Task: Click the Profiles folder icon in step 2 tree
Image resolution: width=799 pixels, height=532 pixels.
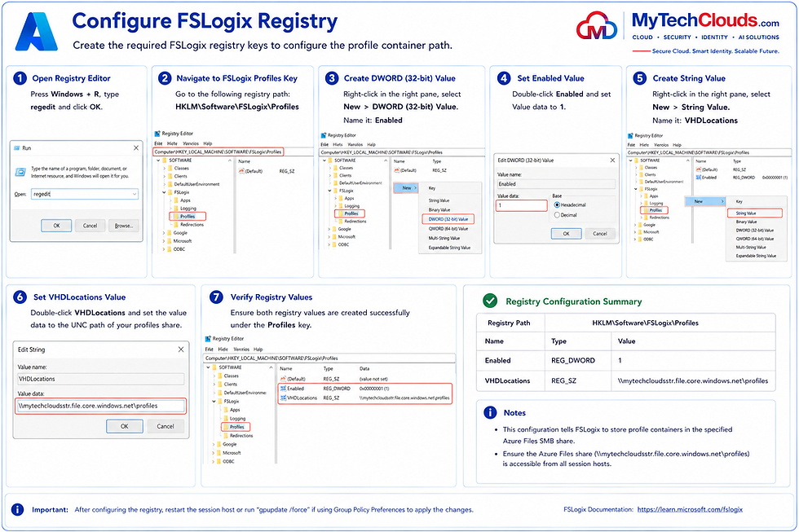Action: (176, 217)
